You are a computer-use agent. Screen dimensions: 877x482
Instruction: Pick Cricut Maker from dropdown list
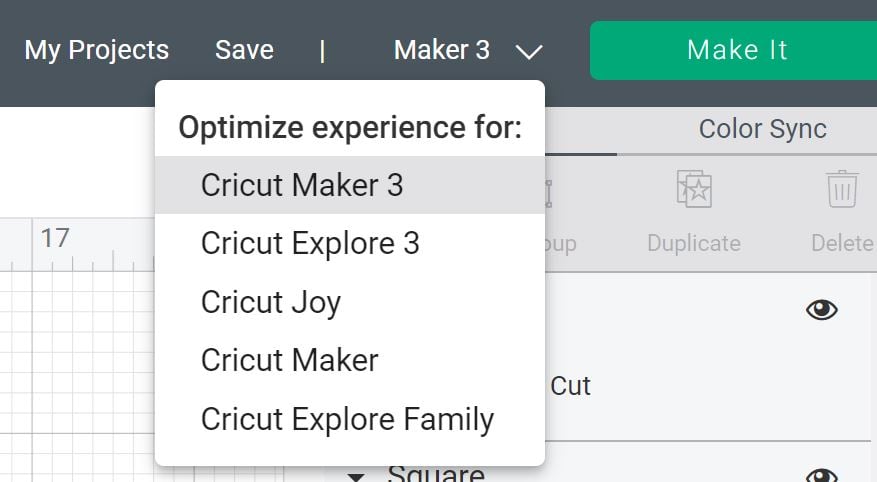point(350,360)
